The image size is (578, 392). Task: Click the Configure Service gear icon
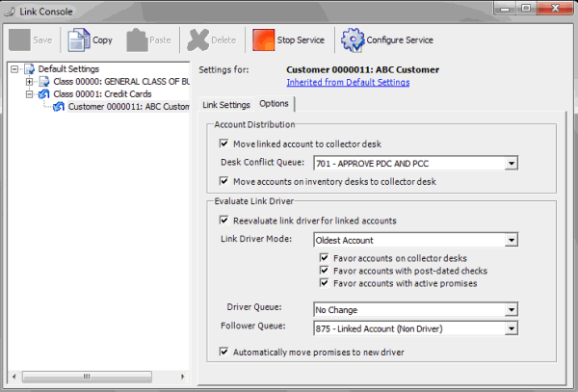coord(353,39)
